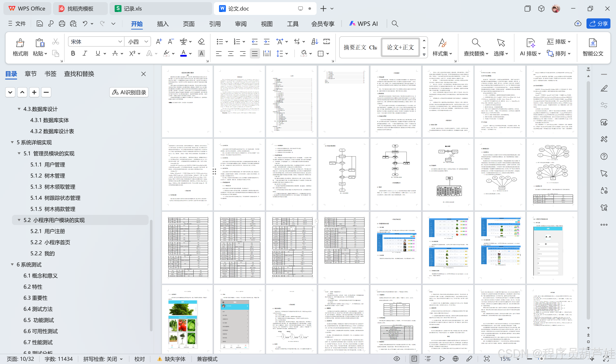
Task: Toggle justified text alignment
Action: point(255,53)
